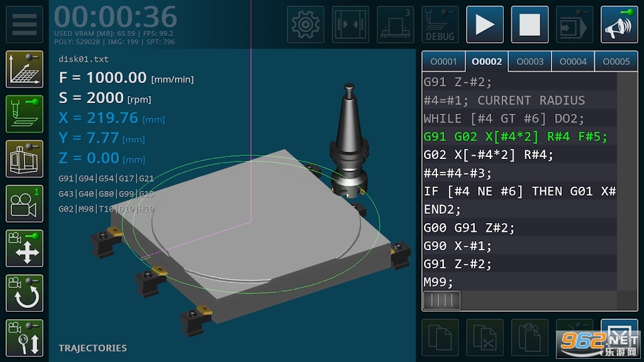Screen dimensions: 644x362
Task: Click the Y = 7.77 coordinate readout
Action: point(101,138)
